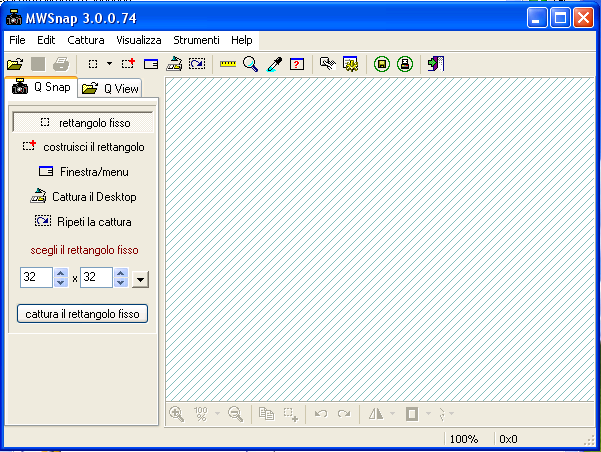The width and height of the screenshot is (601, 452).
Task: Click the window/menu capture toolbar icon
Action: click(x=151, y=64)
